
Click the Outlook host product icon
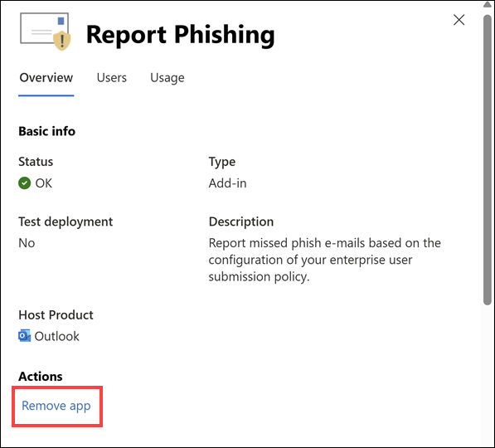coord(25,336)
